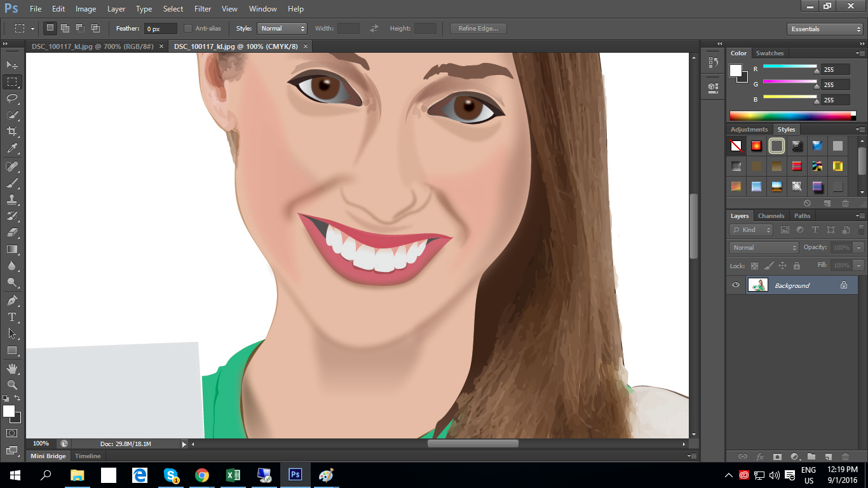Select the Move tool
The height and width of the screenshot is (488, 868).
pyautogui.click(x=13, y=65)
